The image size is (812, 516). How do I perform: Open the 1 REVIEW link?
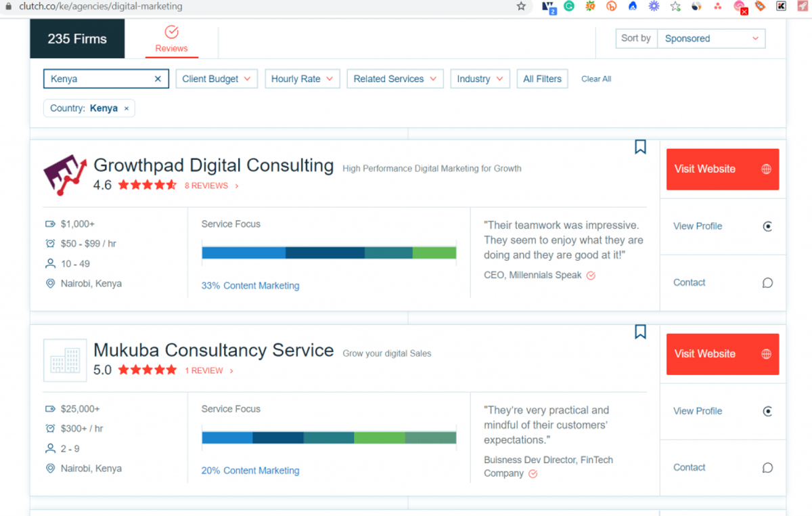(x=208, y=370)
